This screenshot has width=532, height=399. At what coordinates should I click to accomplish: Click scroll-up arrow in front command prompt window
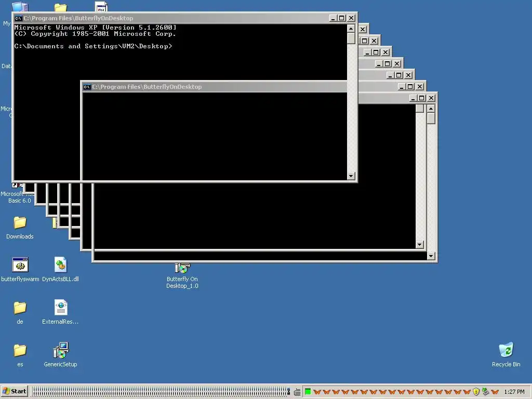pos(351,29)
